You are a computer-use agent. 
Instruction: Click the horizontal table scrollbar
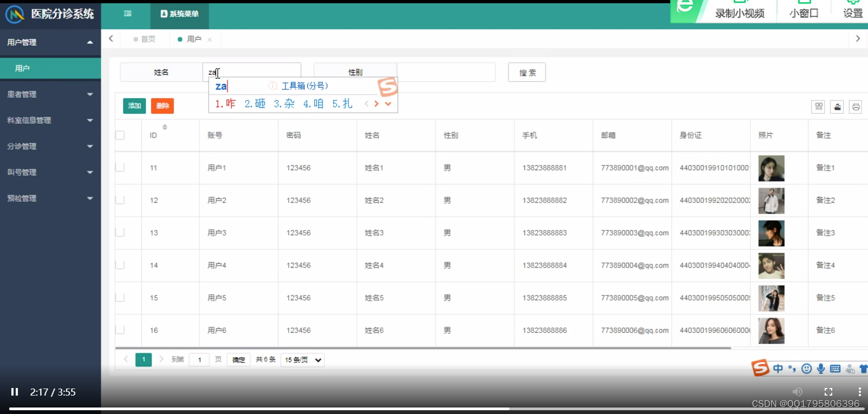click(x=423, y=348)
